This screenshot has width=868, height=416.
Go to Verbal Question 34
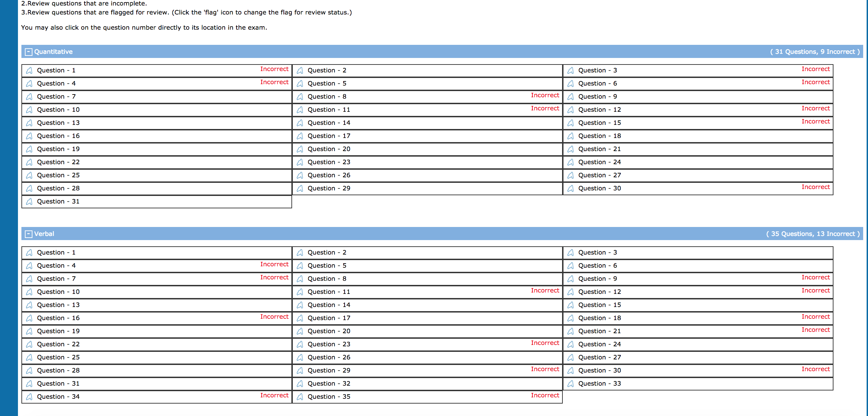click(x=58, y=397)
